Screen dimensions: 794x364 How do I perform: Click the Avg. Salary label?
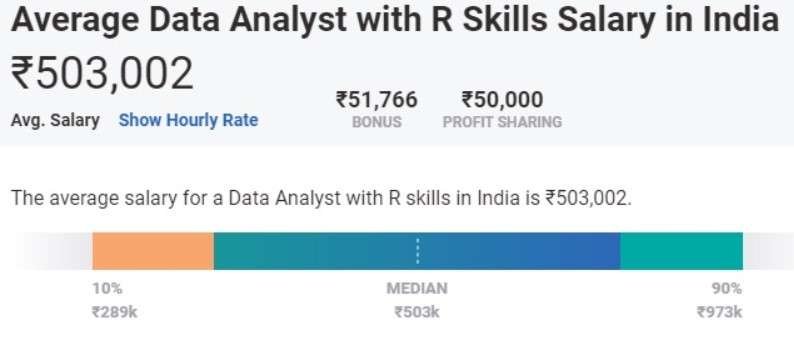click(55, 121)
